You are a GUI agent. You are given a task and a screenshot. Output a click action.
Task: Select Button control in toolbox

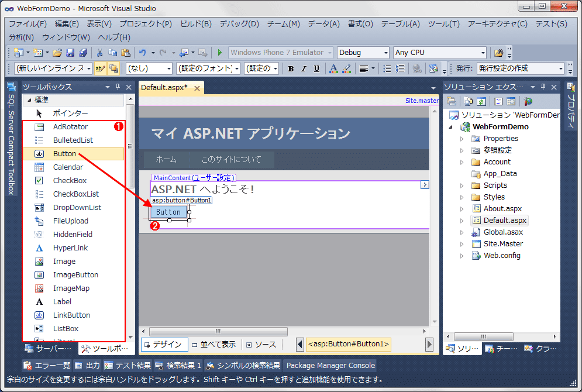click(x=73, y=154)
